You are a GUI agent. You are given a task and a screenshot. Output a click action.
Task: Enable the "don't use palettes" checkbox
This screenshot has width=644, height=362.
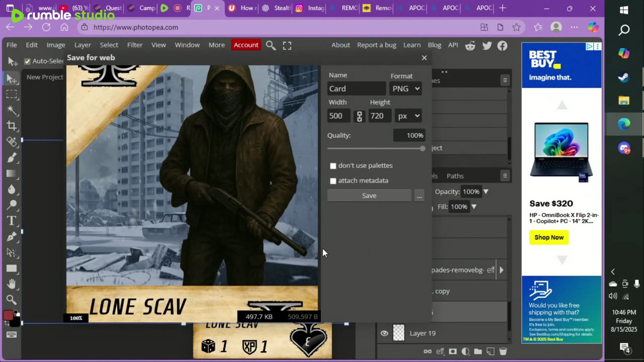point(333,166)
